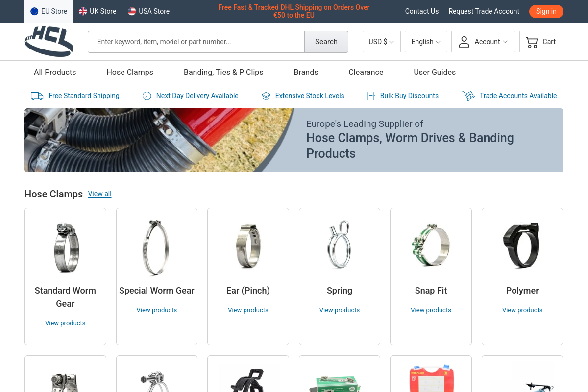
Task: Open the USD $ currency dropdown
Action: pyautogui.click(x=382, y=42)
